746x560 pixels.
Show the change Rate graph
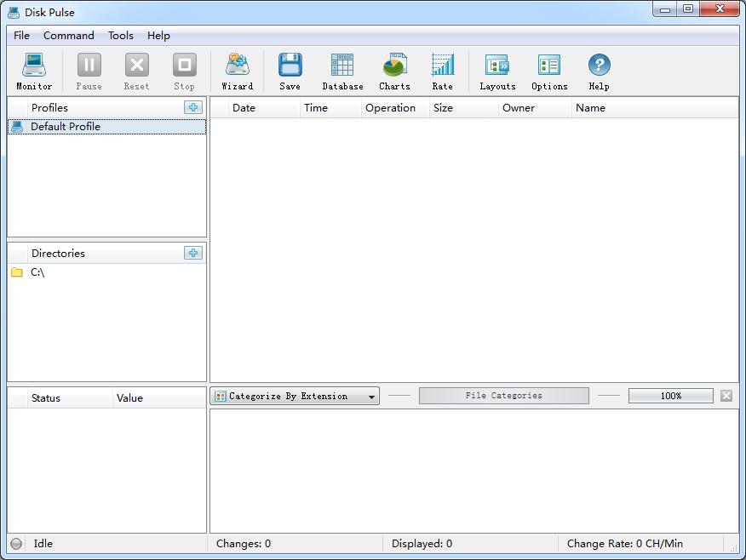tap(442, 71)
